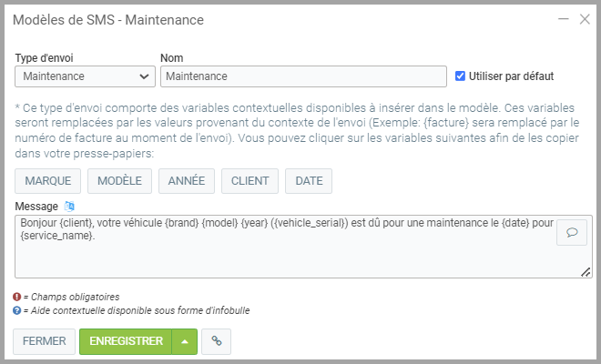Screen dimensions: 601x364
Task: Click the red mandatory fields legend icon
Action: pyautogui.click(x=17, y=297)
